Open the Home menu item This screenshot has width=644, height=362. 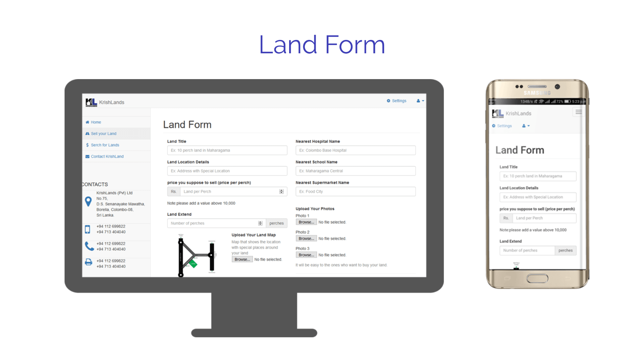coord(95,122)
